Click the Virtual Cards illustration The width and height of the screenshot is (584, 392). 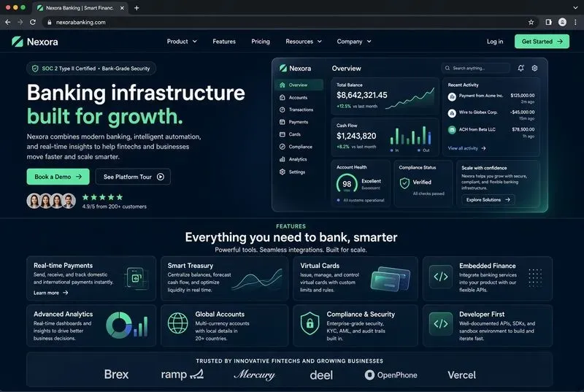coord(391,279)
